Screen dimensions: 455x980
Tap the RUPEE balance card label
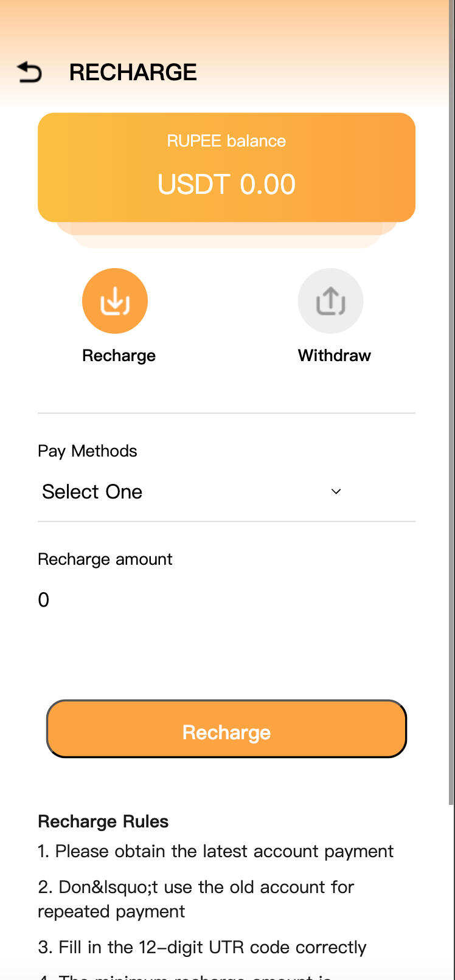(x=226, y=141)
